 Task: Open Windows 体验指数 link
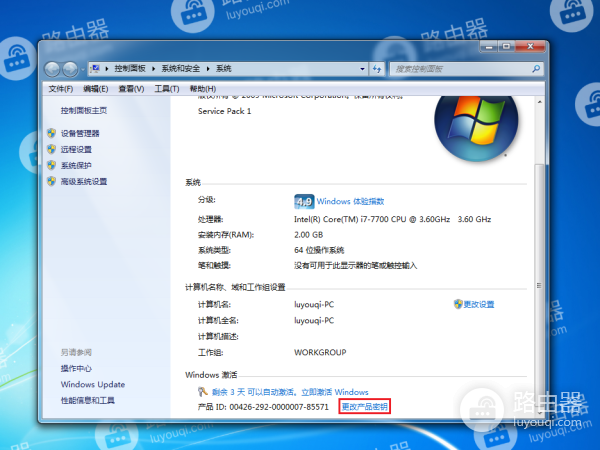(351, 201)
